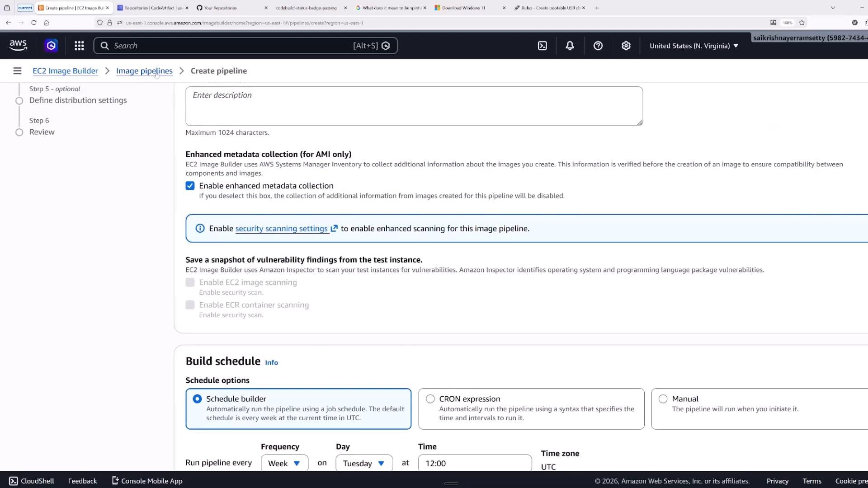Open the Day Tuesday dropdown
Image resolution: width=868 pixels, height=488 pixels.
(364, 463)
